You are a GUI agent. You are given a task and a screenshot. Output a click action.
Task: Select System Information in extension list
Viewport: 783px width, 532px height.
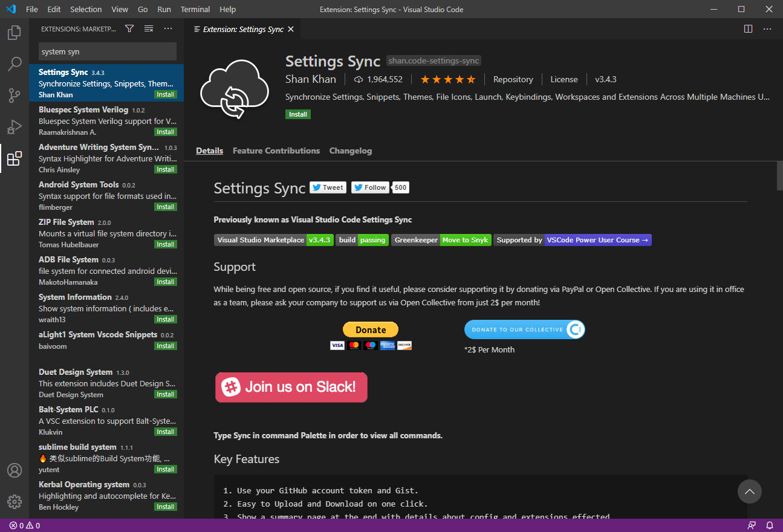(x=106, y=308)
